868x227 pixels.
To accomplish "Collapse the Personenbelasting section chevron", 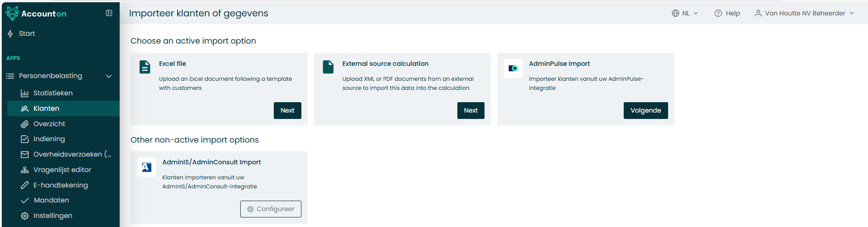I will (x=109, y=76).
